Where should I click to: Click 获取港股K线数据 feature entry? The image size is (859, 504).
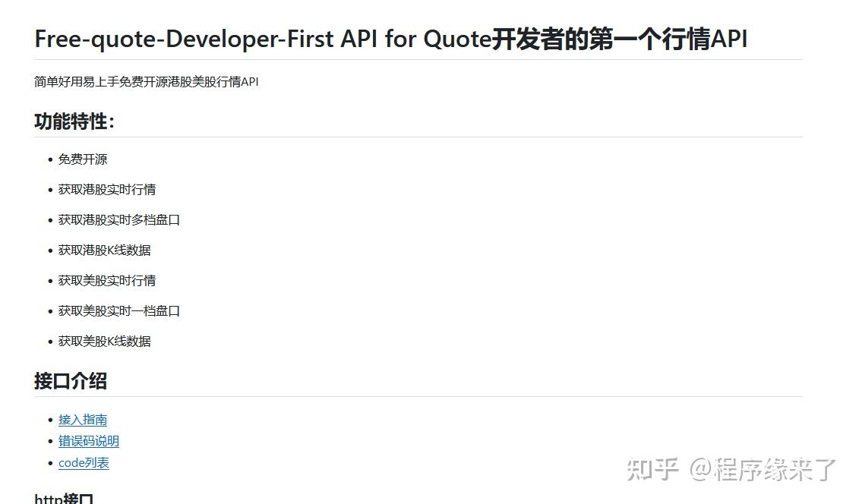click(104, 250)
